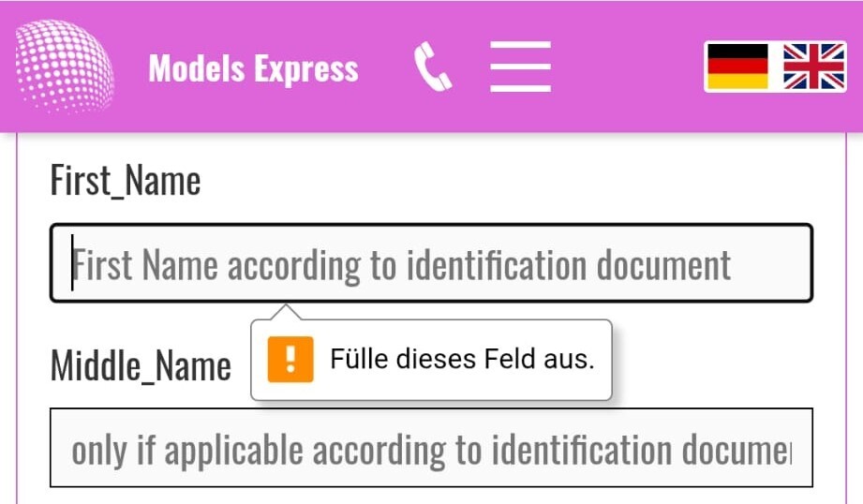Tap the phone call icon
863x504 pixels.
[432, 68]
